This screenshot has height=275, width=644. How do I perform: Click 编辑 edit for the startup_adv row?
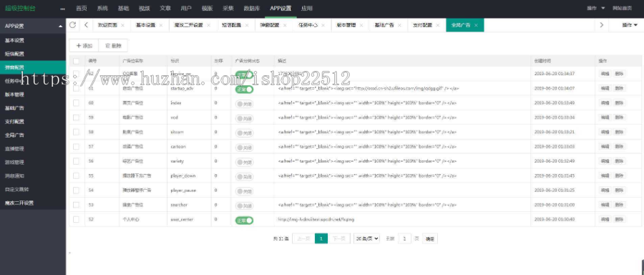(605, 88)
